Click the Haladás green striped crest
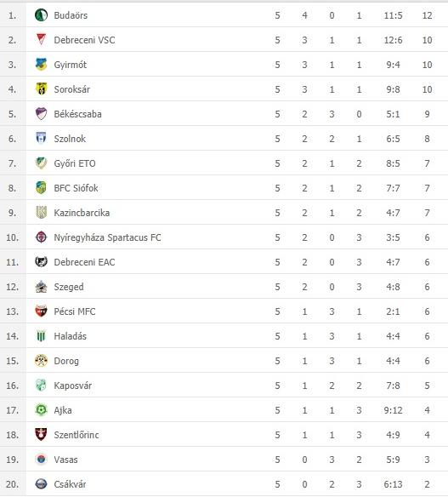The height and width of the screenshot is (497, 448). click(x=41, y=335)
